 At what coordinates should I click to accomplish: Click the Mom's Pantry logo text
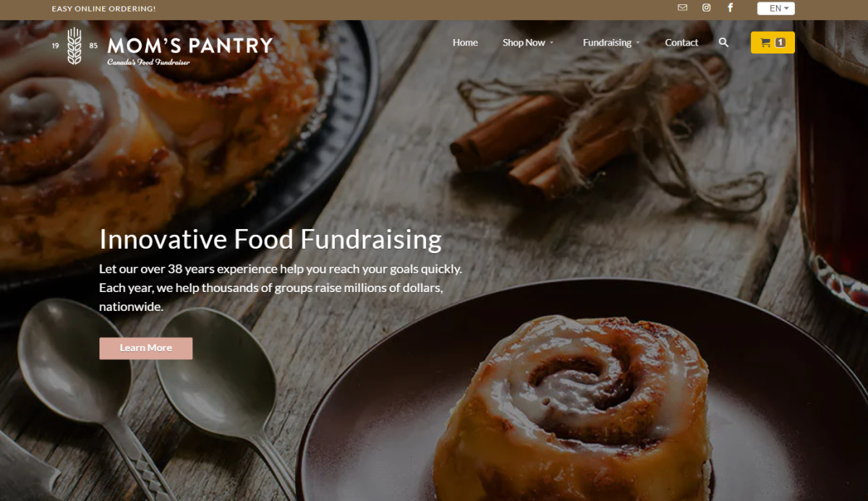click(x=190, y=46)
